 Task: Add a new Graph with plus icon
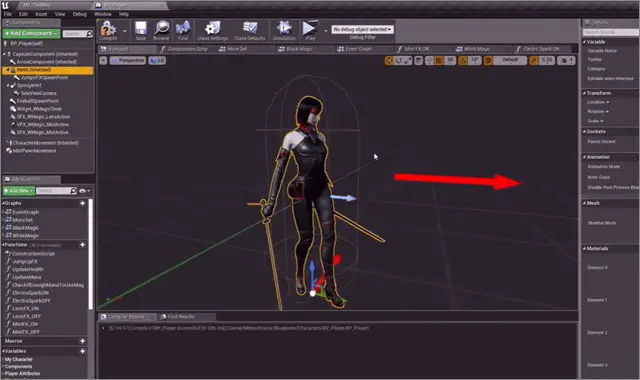[x=82, y=203]
